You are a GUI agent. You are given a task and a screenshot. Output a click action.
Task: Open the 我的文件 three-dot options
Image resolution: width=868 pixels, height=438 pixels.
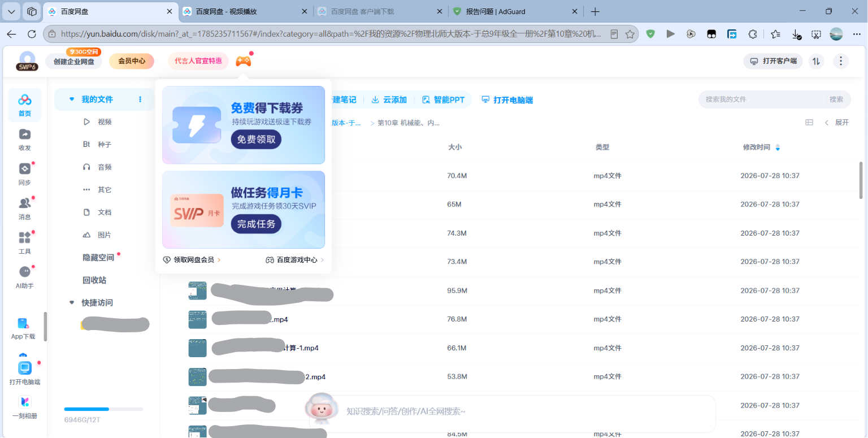tap(140, 99)
